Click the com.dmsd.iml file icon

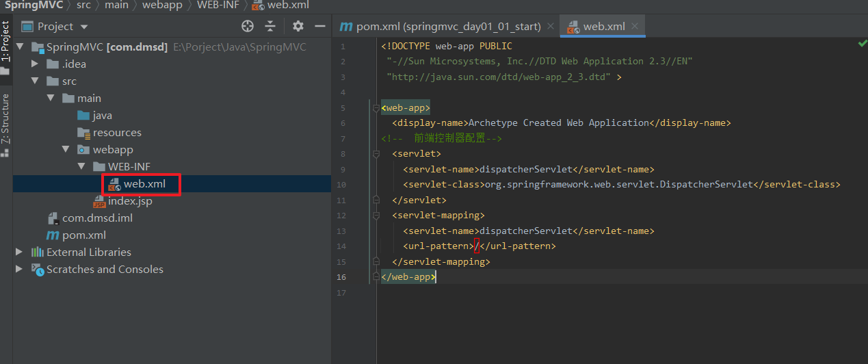point(53,219)
